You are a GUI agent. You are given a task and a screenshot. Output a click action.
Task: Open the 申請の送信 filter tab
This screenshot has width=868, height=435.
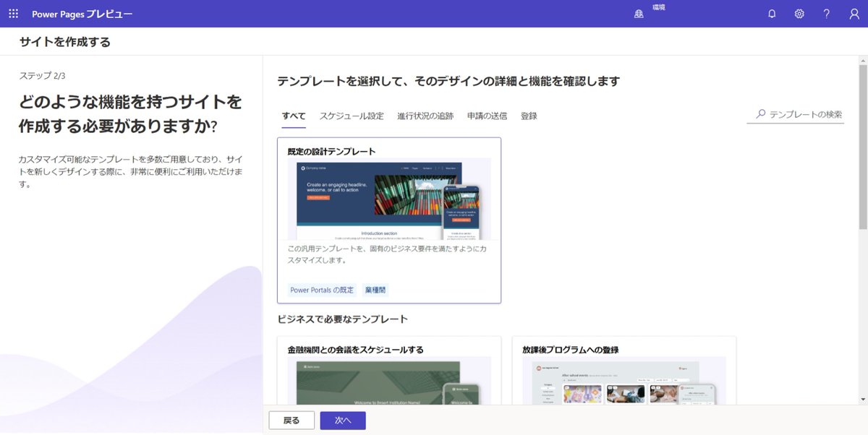point(485,115)
